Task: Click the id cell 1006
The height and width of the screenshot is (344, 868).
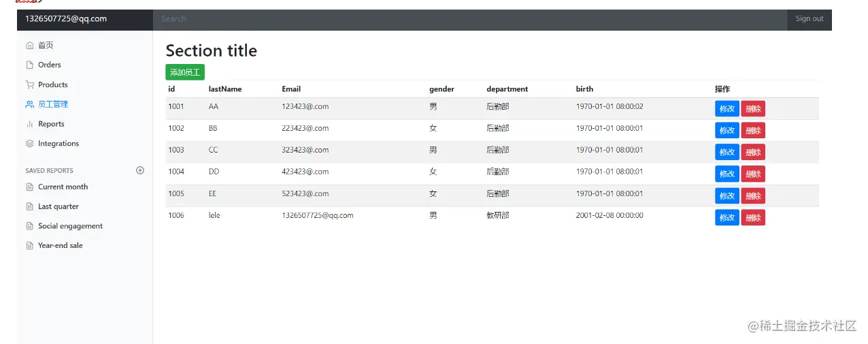Action: [x=176, y=216]
